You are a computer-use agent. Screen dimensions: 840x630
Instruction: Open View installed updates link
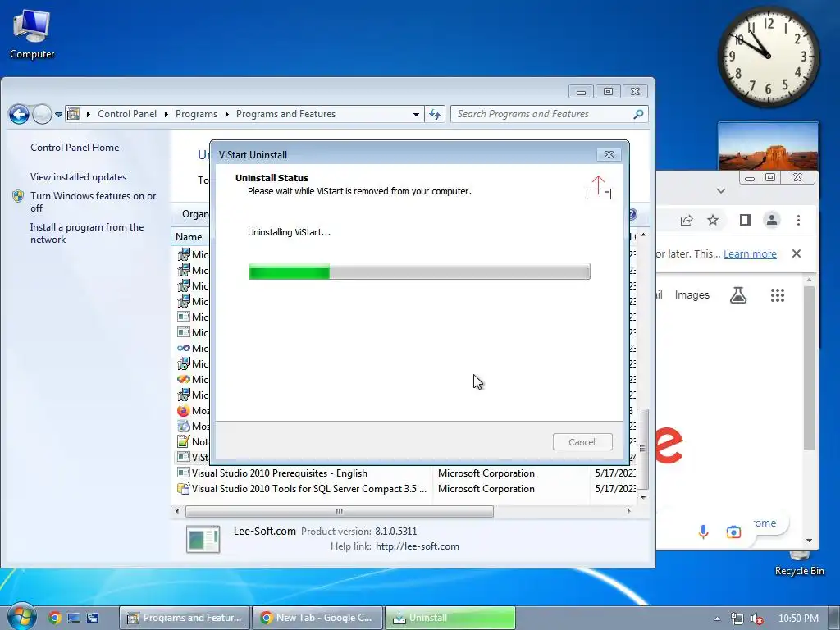click(78, 177)
